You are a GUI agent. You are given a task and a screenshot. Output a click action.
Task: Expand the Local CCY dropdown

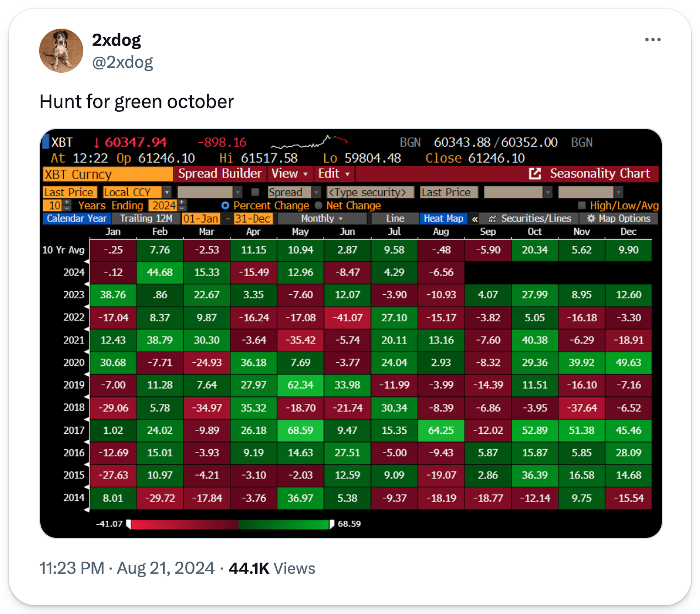(166, 192)
